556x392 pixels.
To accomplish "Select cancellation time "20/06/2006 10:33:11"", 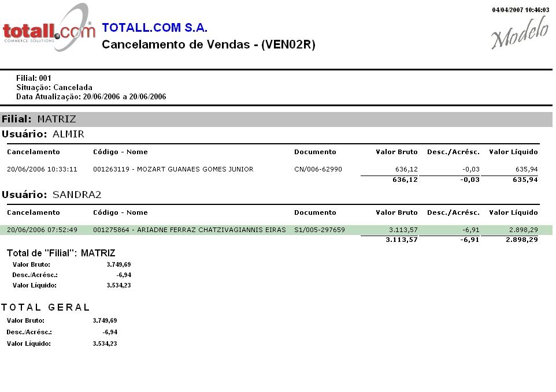I will (x=42, y=169).
